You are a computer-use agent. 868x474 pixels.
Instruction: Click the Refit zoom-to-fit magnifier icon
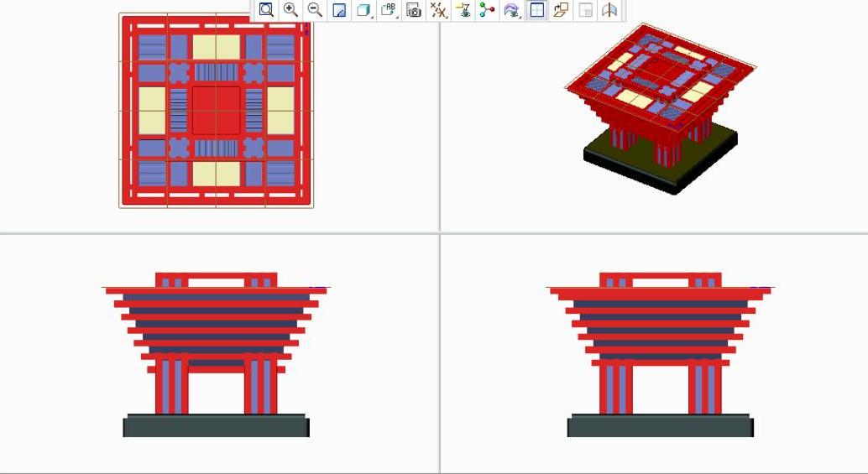pos(266,10)
